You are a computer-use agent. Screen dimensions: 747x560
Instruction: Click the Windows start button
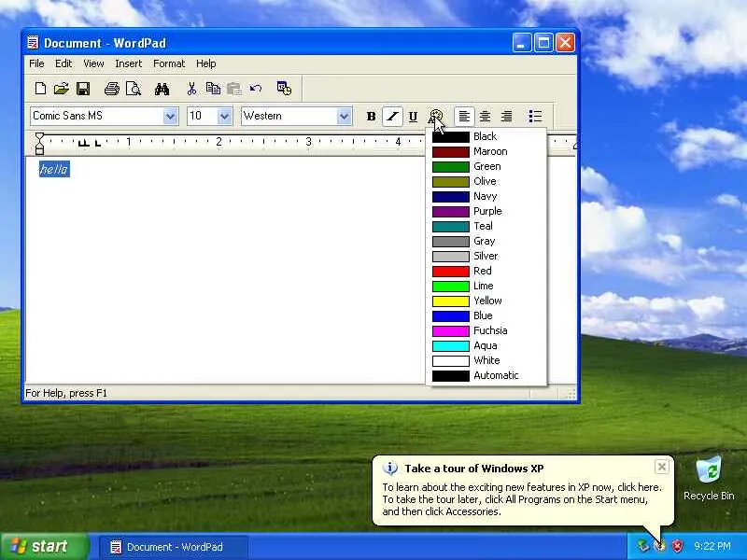click(x=45, y=546)
